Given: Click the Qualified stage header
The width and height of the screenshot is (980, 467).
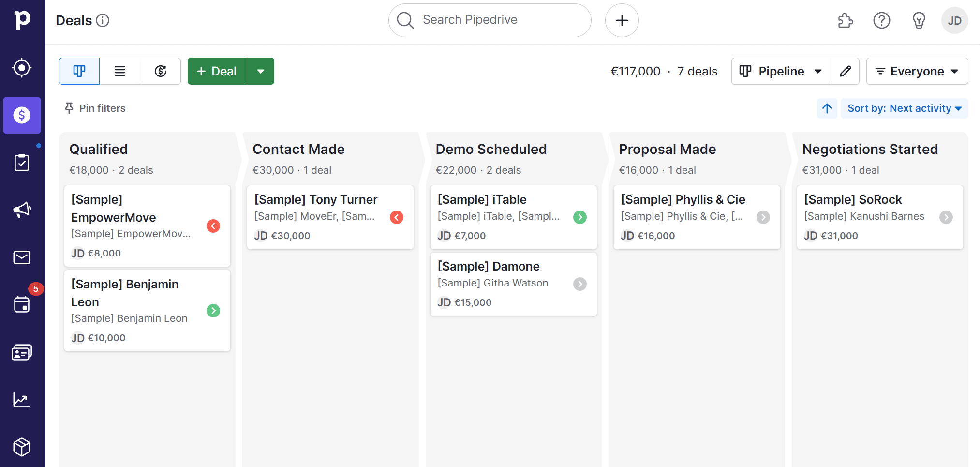Looking at the screenshot, I should pyautogui.click(x=99, y=149).
